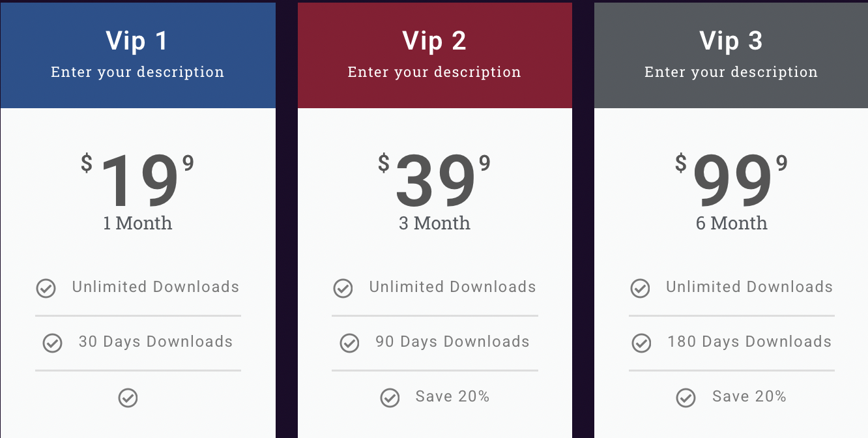The height and width of the screenshot is (438, 868).
Task: Click the 1 Month duration label
Action: (x=137, y=224)
